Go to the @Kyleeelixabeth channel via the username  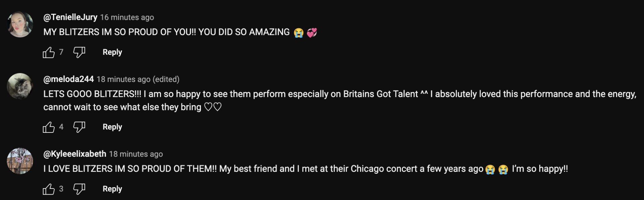coord(74,154)
